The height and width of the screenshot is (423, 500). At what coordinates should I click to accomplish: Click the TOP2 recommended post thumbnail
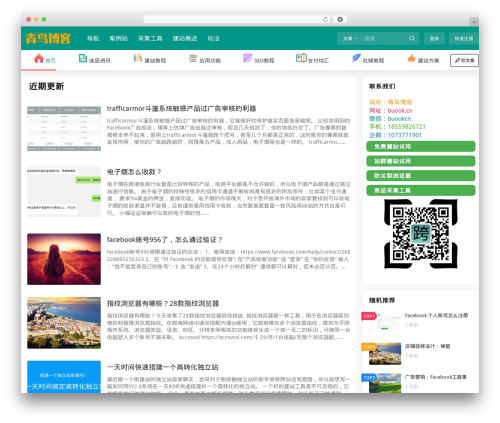coord(385,354)
